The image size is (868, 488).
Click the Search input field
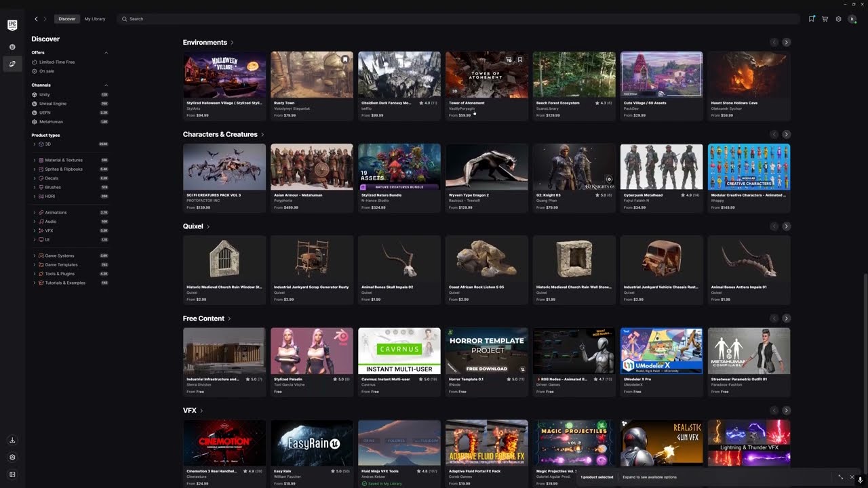click(x=458, y=19)
